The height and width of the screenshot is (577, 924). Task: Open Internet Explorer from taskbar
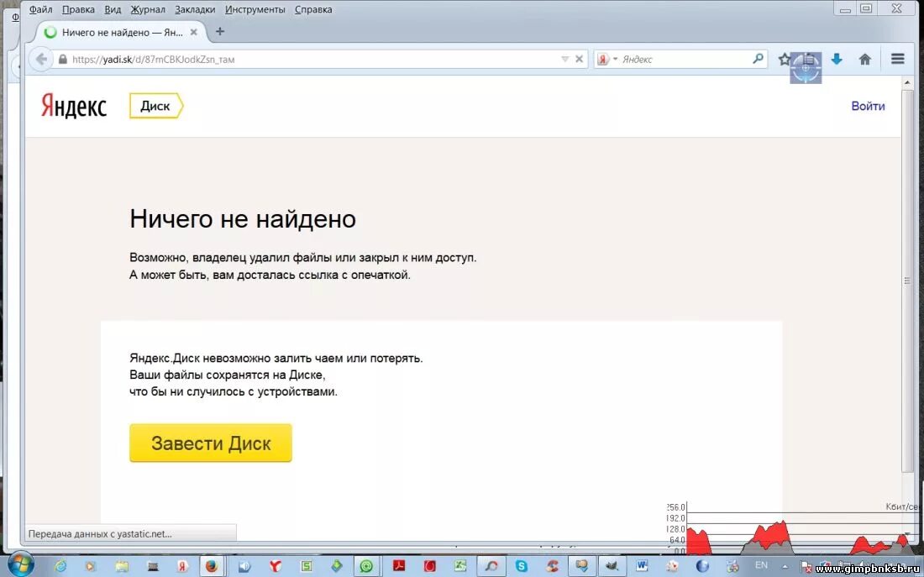pos(60,566)
